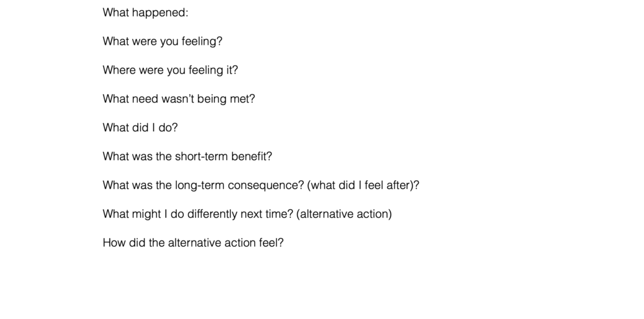Image resolution: width=644 pixels, height=319 pixels.
Task: Click the word 'long-term' in consequence question
Action: [x=199, y=185]
